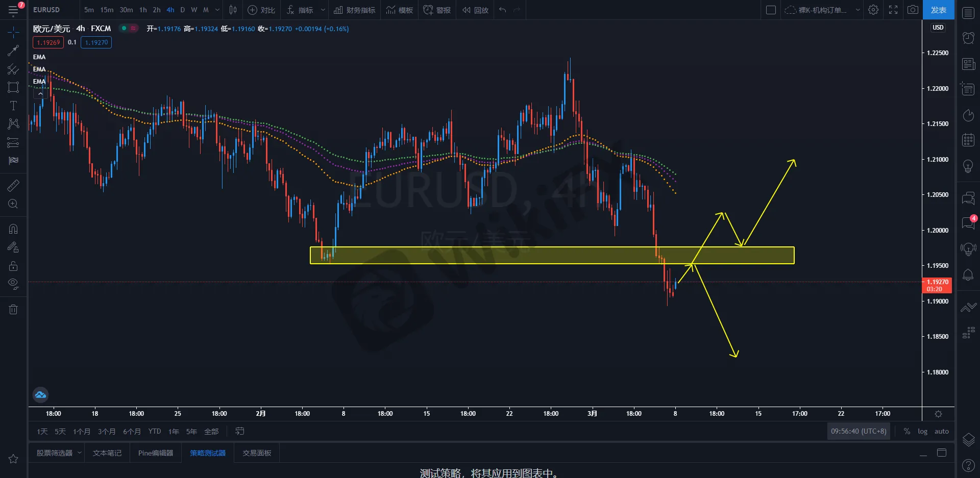Viewport: 980px width, 478px height.
Task: Redo the last chart action
Action: click(517, 10)
